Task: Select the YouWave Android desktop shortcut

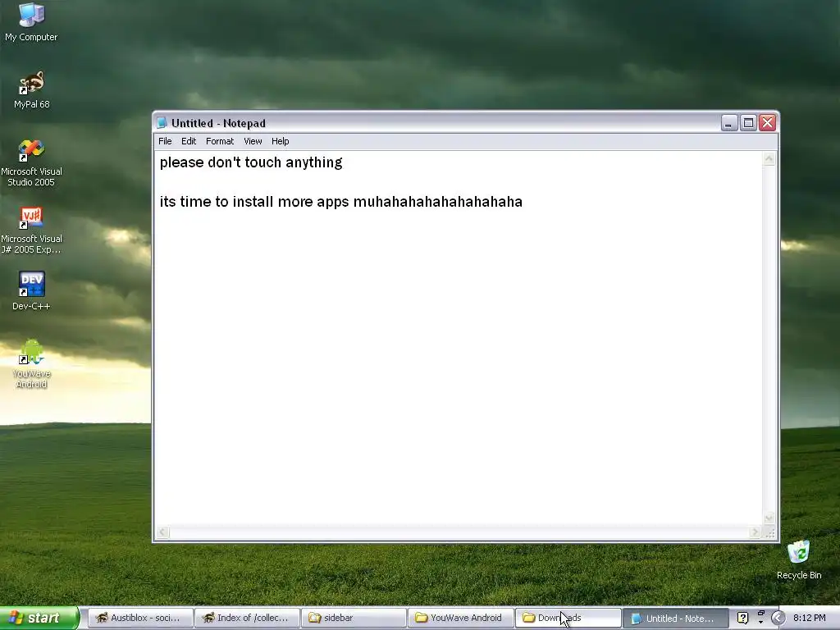Action: click(31, 363)
